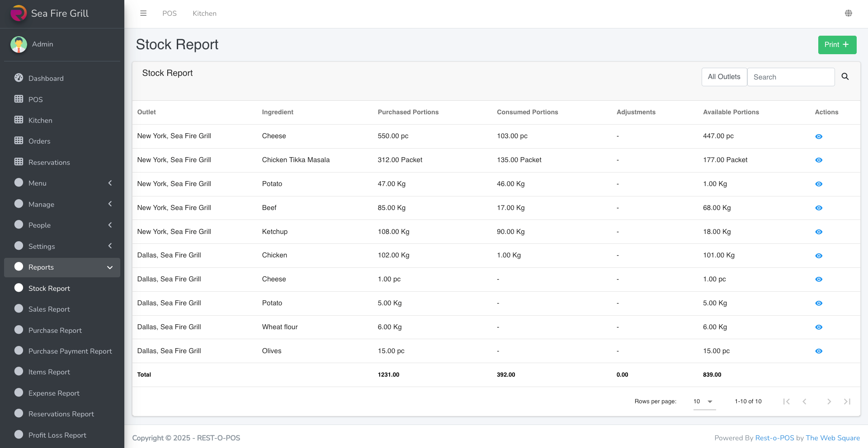Screen dimensions: 868x448
Task: Click the Consumed Portions column header
Action: 527,112
